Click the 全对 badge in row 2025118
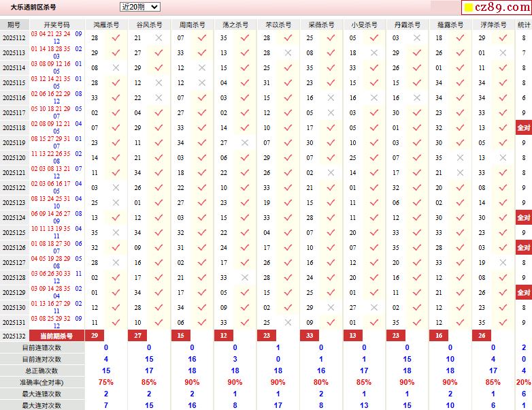The image size is (532, 410). (524, 128)
